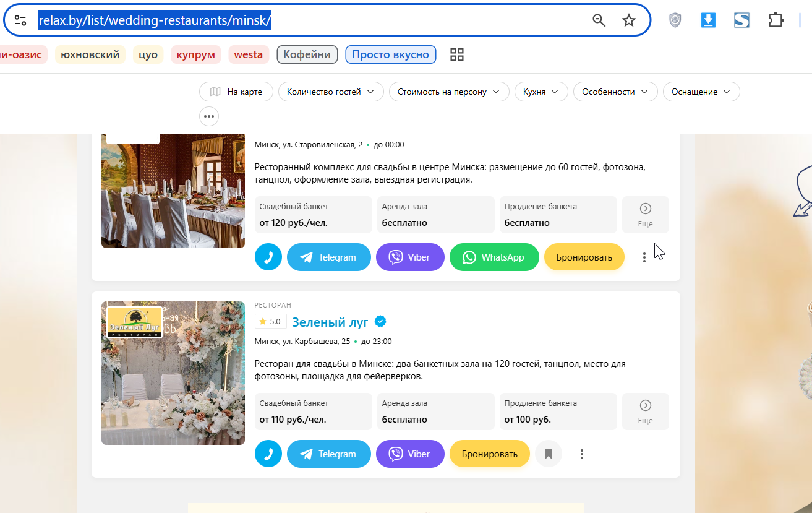Save Зеленый луг with bookmark icon
The height and width of the screenshot is (513, 812).
coord(548,454)
